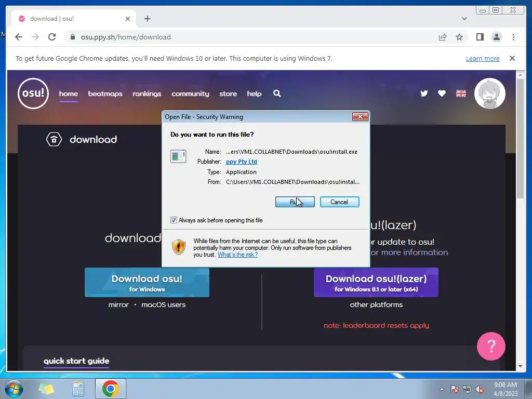Open the tab search dropdown chevron
The width and height of the screenshot is (532, 399).
[x=464, y=19]
